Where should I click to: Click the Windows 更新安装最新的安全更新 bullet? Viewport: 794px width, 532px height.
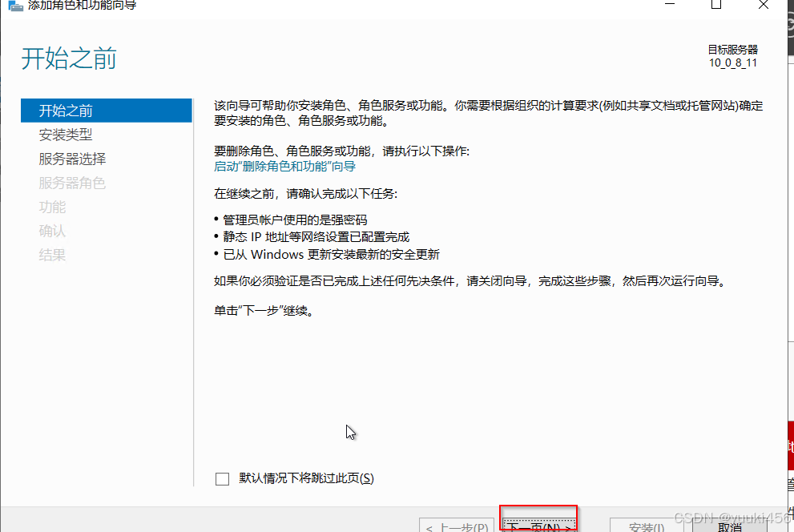[x=331, y=254]
